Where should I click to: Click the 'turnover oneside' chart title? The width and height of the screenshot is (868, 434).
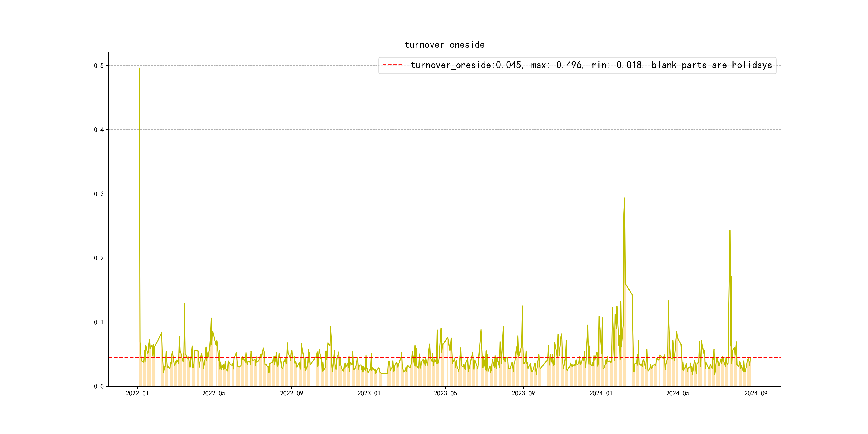444,45
